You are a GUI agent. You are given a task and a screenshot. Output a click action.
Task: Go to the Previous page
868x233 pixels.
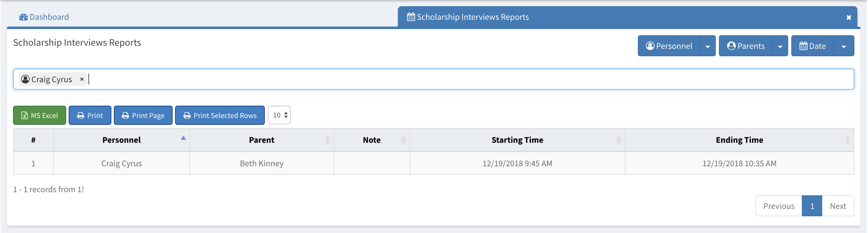pos(779,206)
